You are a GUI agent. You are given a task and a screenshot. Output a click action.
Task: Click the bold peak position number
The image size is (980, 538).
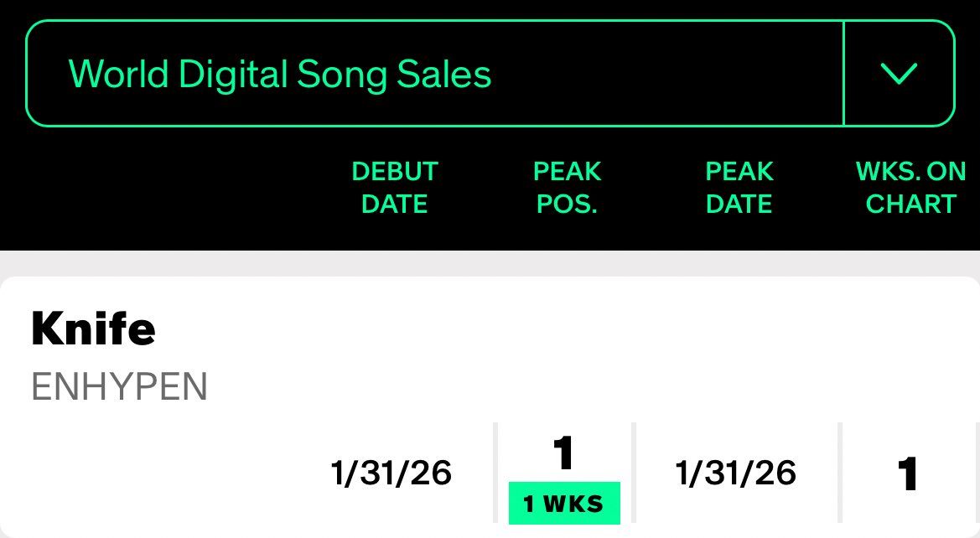[564, 455]
